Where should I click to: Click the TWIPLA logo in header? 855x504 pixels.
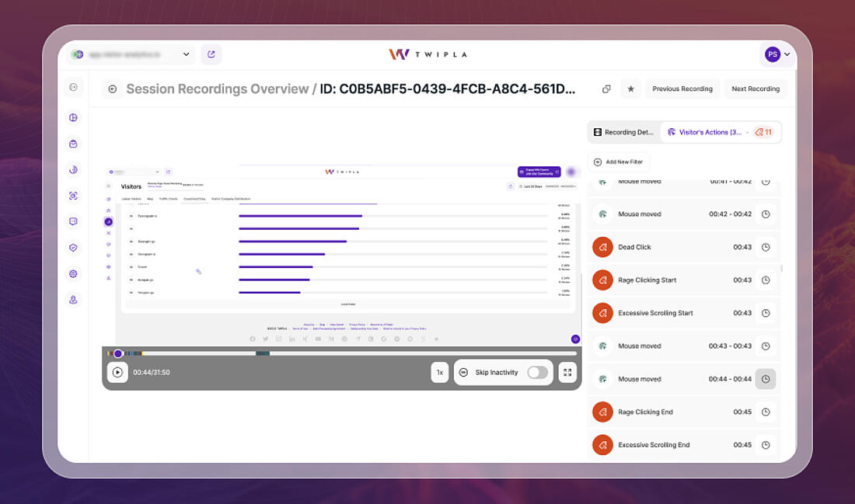coord(428,54)
